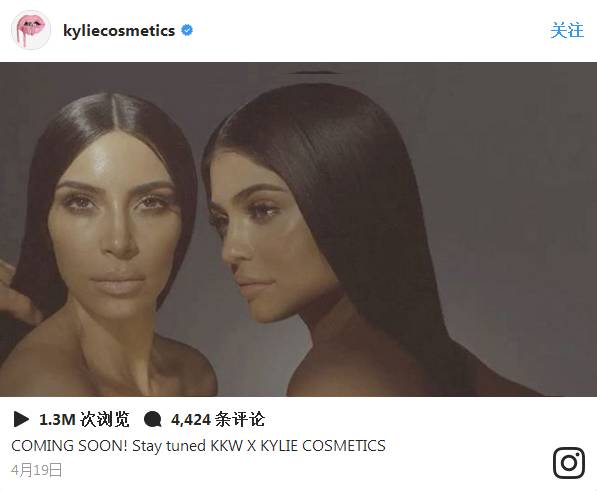Viewport: 597px width, 491px height.
Task: Click the 4,424 number
Action: (x=191, y=419)
